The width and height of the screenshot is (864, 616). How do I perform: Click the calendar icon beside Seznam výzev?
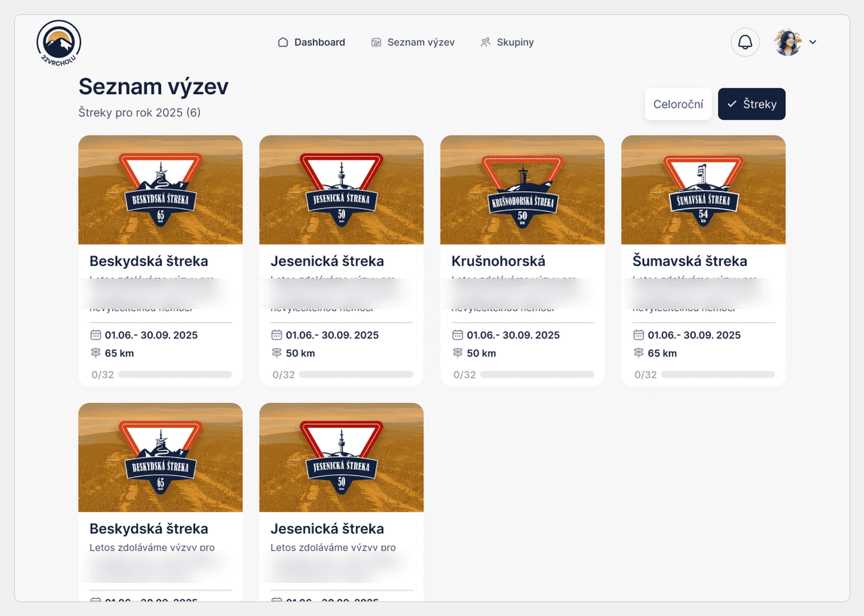pos(376,42)
